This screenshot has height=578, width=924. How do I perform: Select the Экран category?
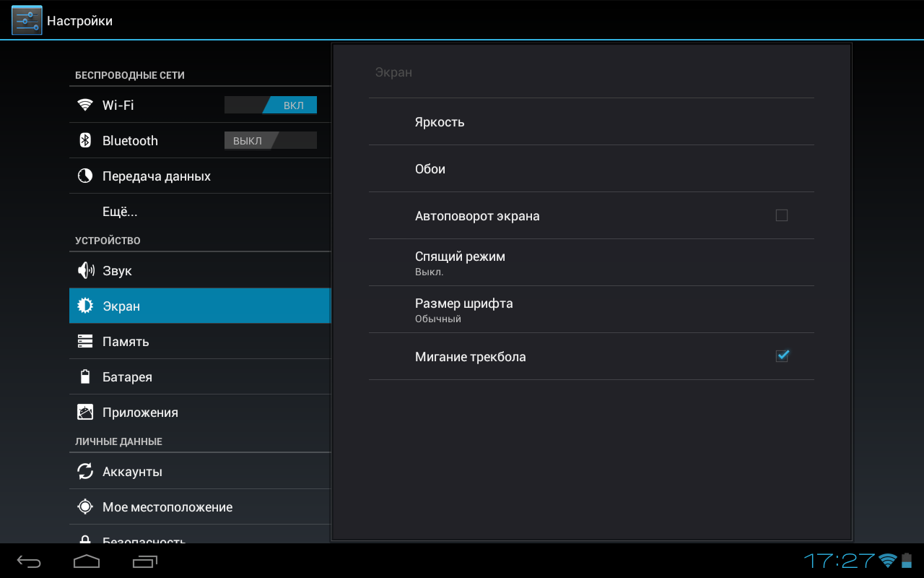click(x=200, y=306)
